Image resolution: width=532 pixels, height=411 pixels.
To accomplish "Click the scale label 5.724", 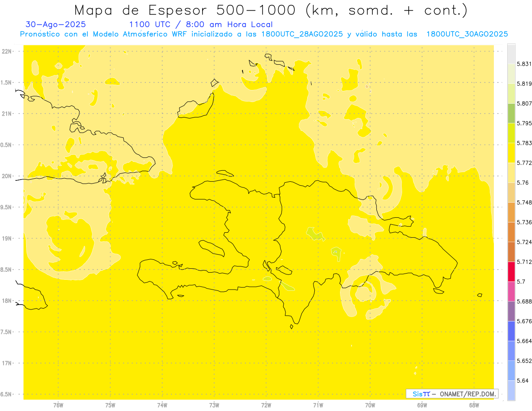I will [524, 242].
